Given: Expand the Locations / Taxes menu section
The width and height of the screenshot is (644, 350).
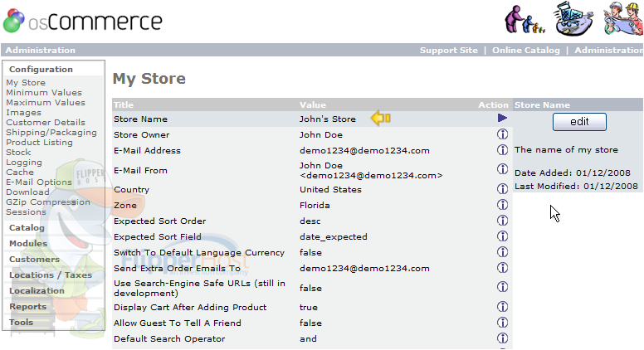Looking at the screenshot, I should point(51,275).
